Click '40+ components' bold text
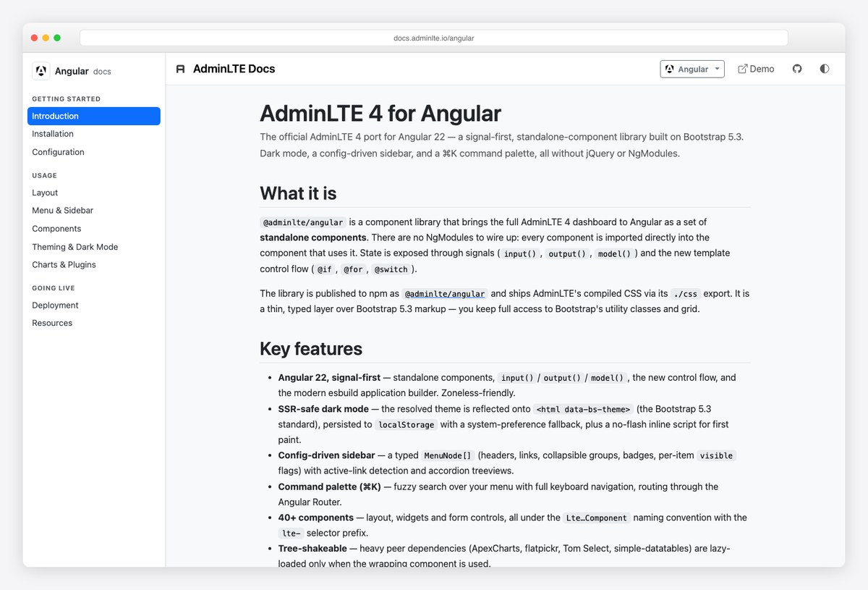868x590 pixels. pyautogui.click(x=316, y=518)
